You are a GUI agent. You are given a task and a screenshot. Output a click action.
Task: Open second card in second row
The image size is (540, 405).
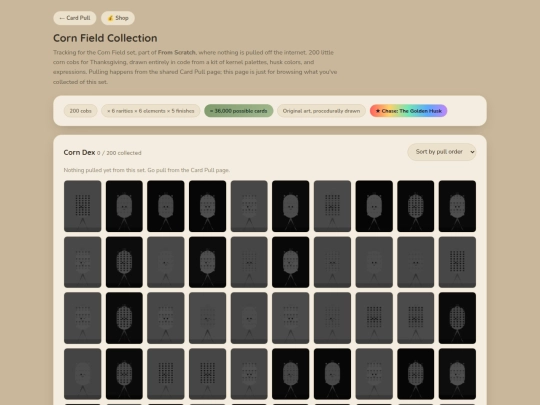click(x=124, y=262)
